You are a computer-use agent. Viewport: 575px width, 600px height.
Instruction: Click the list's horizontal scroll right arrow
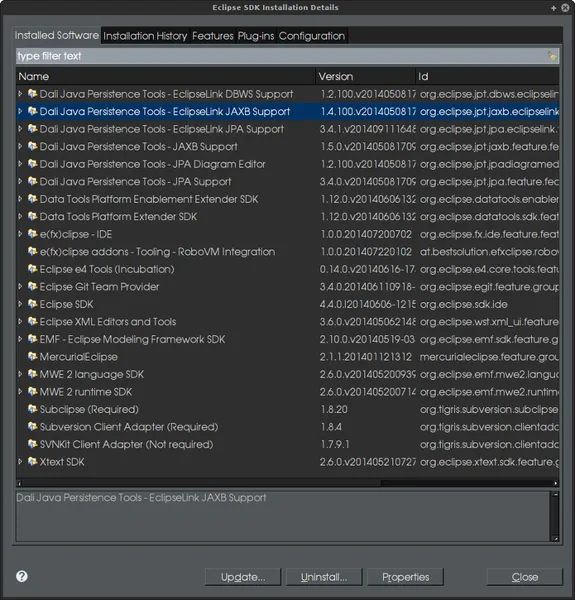(x=555, y=483)
